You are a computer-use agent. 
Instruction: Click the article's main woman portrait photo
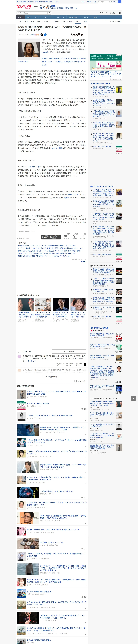(x=29, y=49)
